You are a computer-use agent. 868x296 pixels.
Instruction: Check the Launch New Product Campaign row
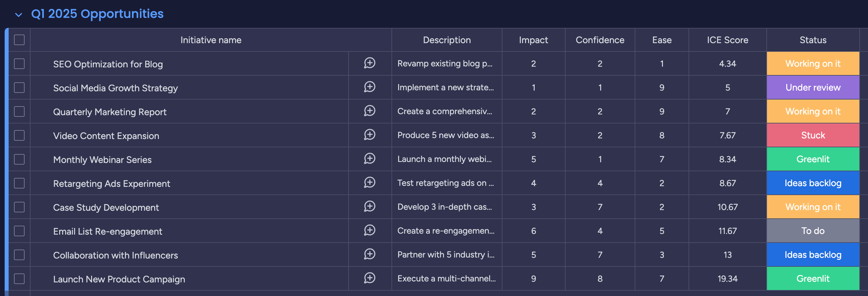tap(19, 278)
